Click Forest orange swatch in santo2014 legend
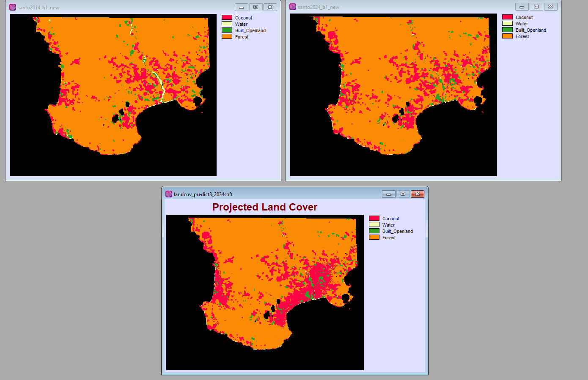The image size is (588, 380). pos(227,36)
